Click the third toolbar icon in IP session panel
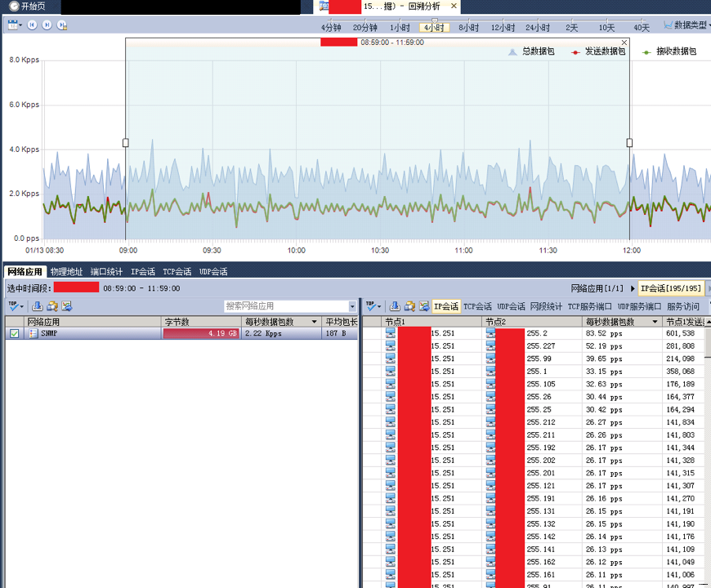The width and height of the screenshot is (711, 588). tap(424, 306)
